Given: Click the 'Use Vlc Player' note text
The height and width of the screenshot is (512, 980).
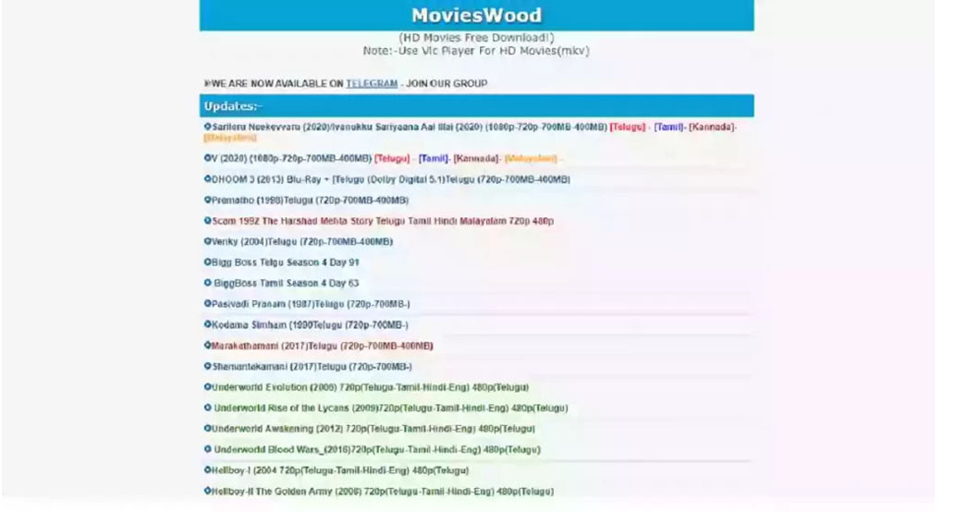Looking at the screenshot, I should (476, 51).
